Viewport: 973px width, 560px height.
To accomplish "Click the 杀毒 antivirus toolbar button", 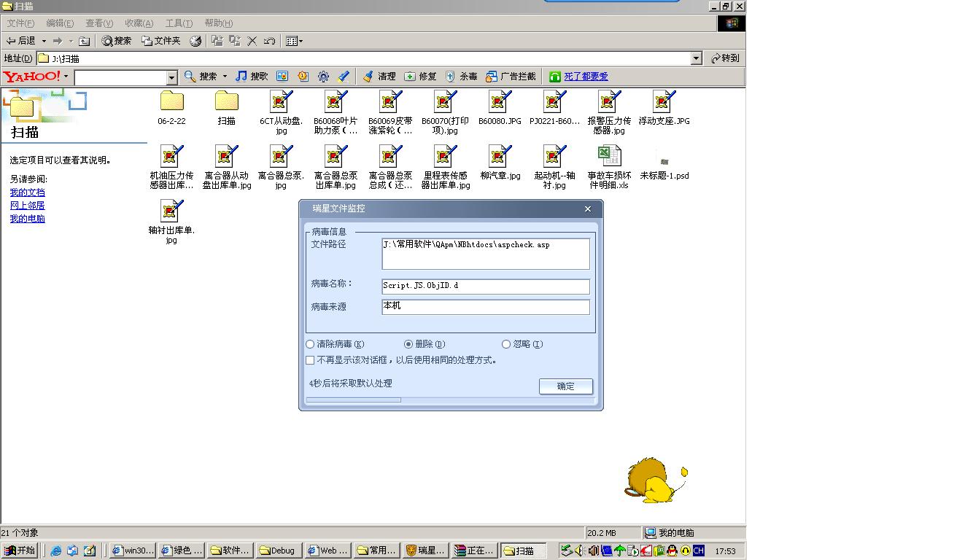I will (462, 77).
